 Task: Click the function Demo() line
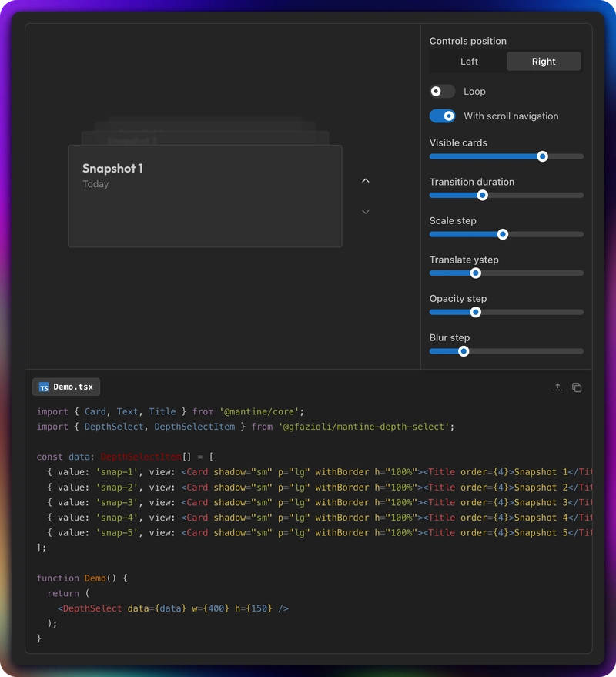click(82, 578)
